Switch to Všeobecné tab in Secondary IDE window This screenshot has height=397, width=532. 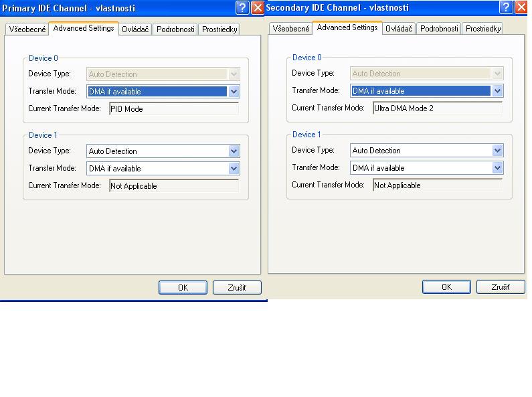(x=291, y=29)
